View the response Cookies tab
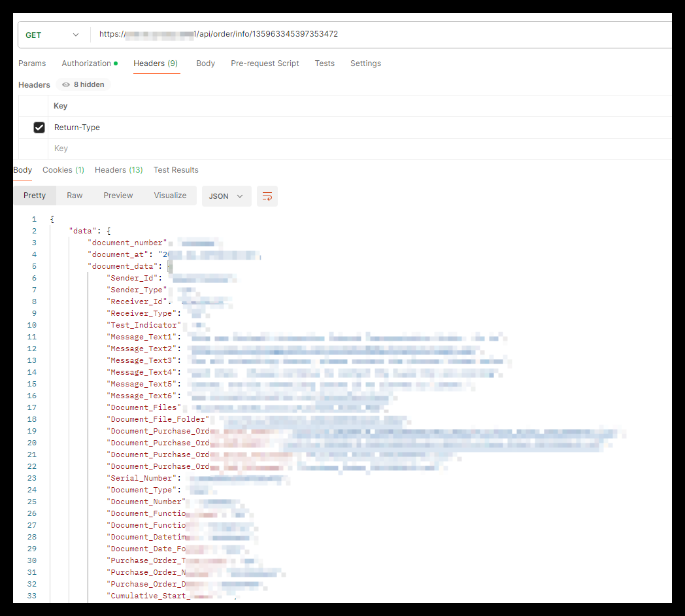This screenshot has width=685, height=616. point(63,170)
